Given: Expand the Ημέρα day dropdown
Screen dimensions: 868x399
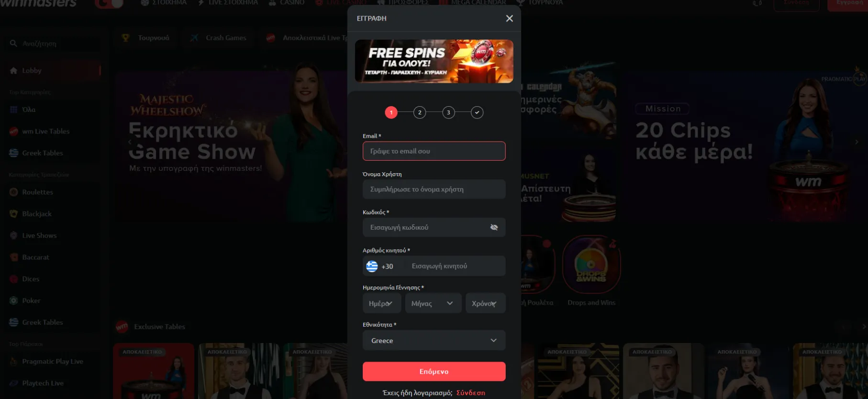Looking at the screenshot, I should 382,303.
